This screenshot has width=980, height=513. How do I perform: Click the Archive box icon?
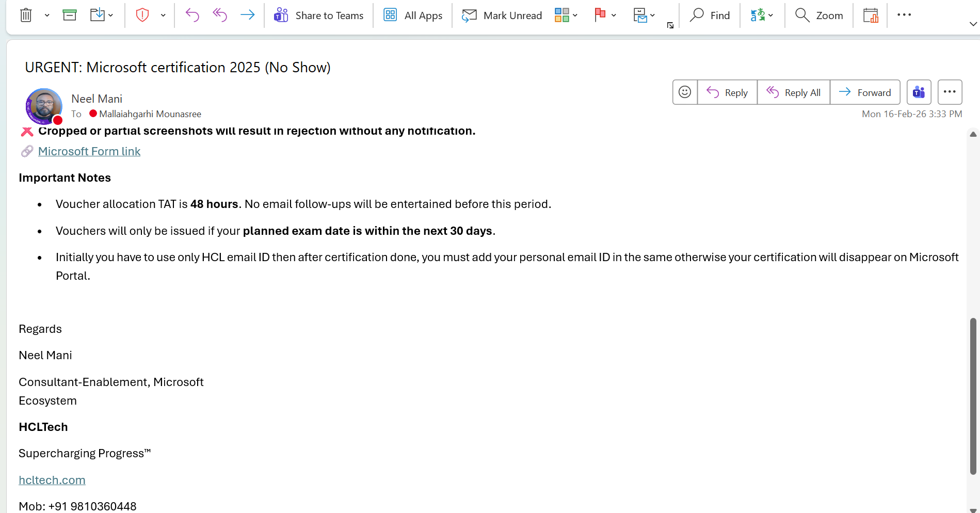click(x=70, y=15)
